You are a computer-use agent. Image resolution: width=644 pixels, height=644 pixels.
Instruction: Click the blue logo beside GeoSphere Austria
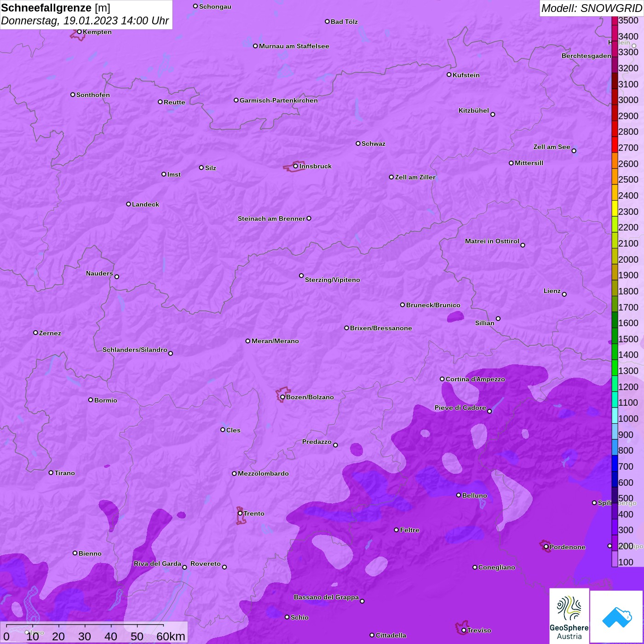[x=616, y=617]
